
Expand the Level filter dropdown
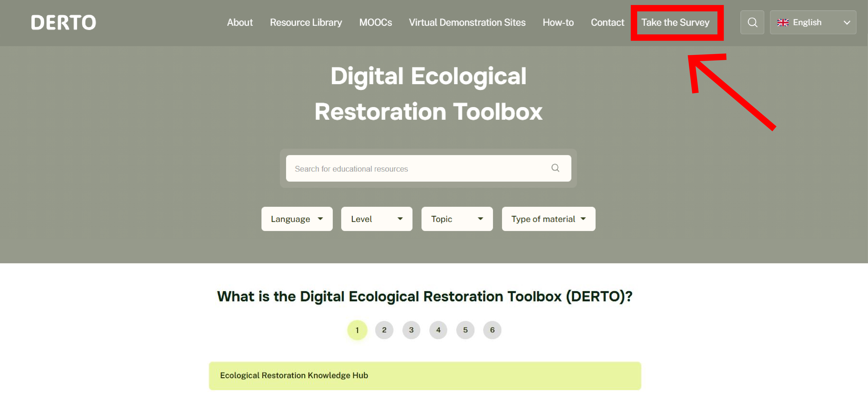(x=376, y=219)
